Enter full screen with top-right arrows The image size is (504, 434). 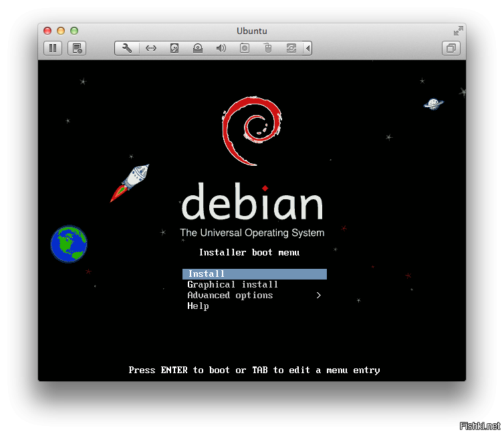[x=458, y=31]
